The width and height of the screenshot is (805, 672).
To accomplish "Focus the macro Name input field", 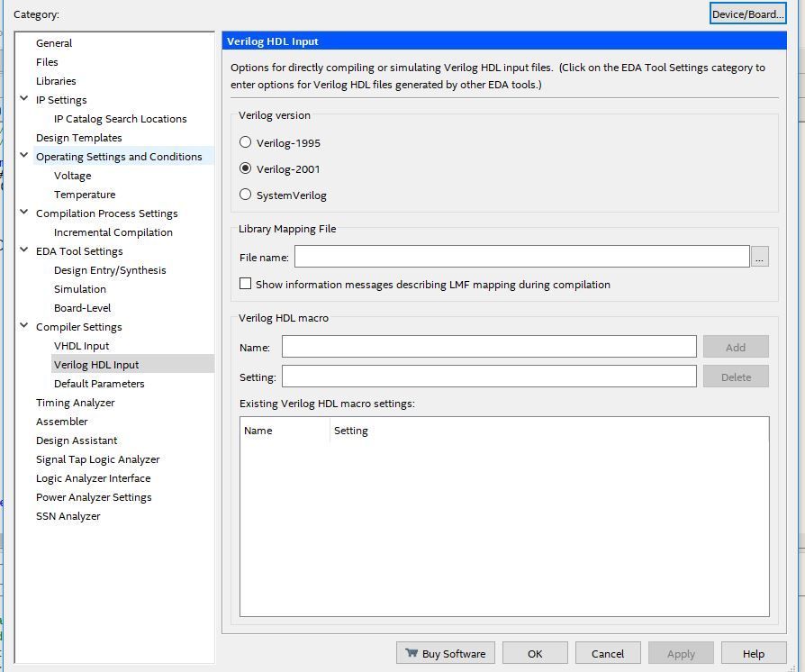I will (489, 347).
